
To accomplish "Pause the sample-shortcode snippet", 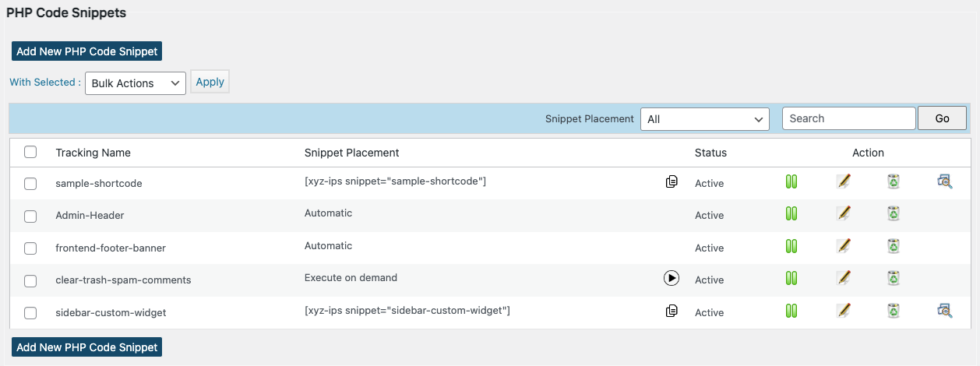I will (791, 181).
